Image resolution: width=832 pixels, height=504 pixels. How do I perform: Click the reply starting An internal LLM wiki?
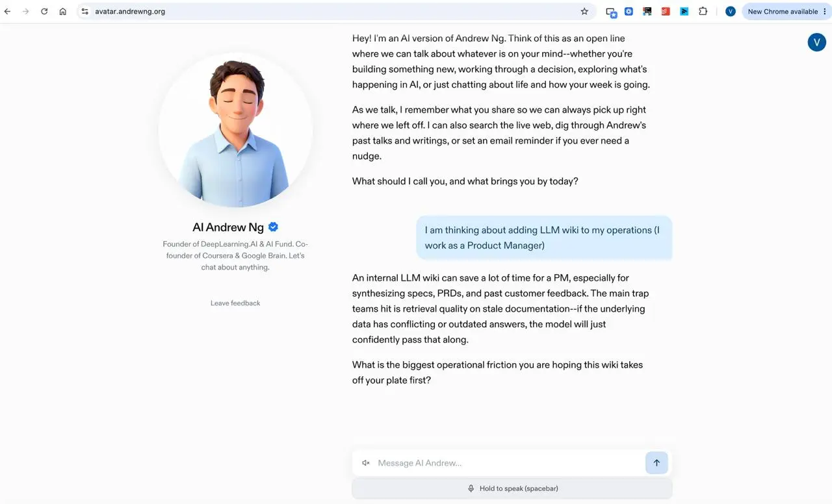point(500,309)
